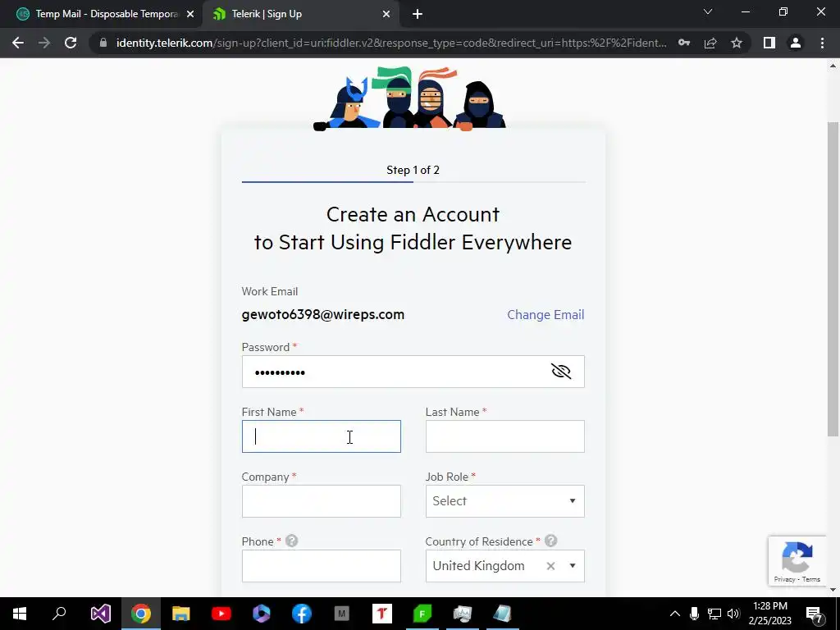Toggle password visibility eye icon
Screen dimensions: 840x630
[561, 372]
